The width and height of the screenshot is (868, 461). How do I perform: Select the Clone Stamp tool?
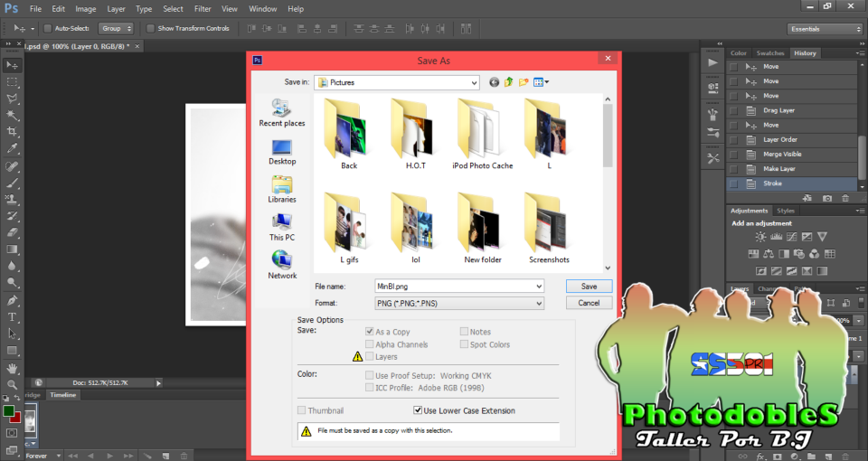click(x=12, y=200)
